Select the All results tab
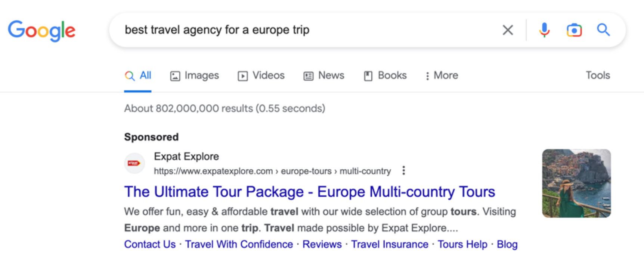644x267 pixels. (x=138, y=76)
